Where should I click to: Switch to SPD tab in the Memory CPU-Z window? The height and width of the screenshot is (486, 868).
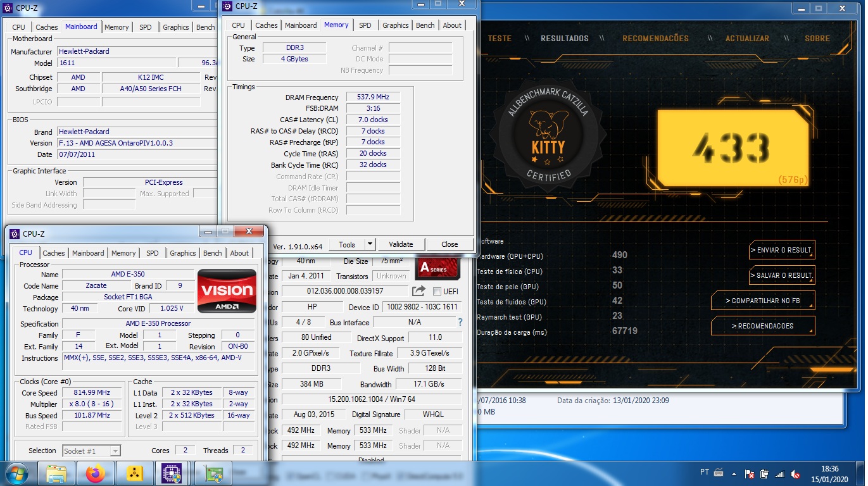point(365,25)
